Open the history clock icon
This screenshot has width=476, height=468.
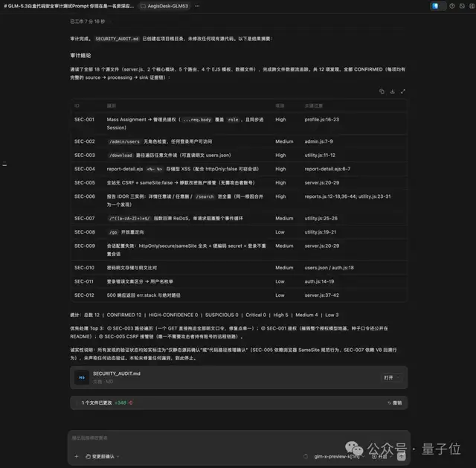click(x=452, y=6)
